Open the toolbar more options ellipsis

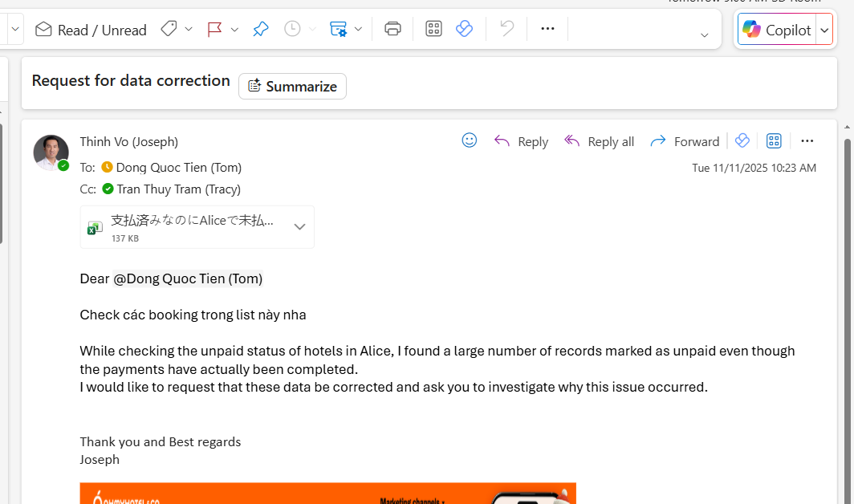(x=547, y=29)
